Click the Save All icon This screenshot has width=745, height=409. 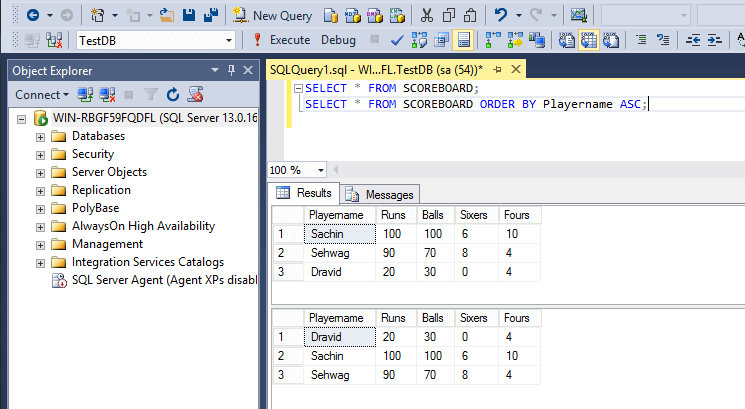(x=210, y=16)
